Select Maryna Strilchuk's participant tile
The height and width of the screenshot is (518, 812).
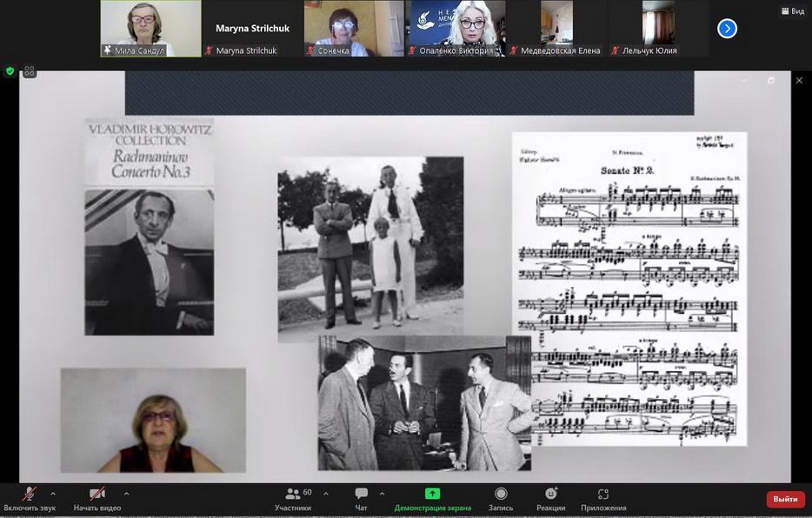pyautogui.click(x=253, y=29)
